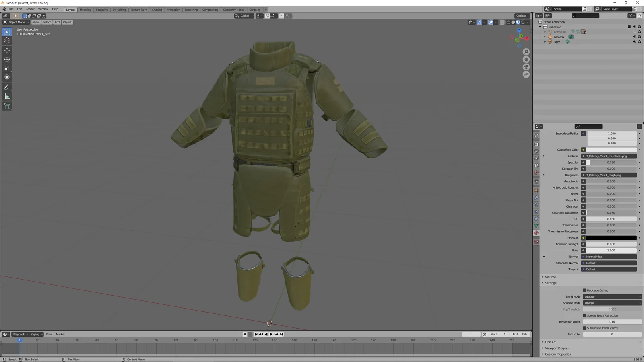
Task: Open the Render menu in the top bar
Action: coord(30,9)
